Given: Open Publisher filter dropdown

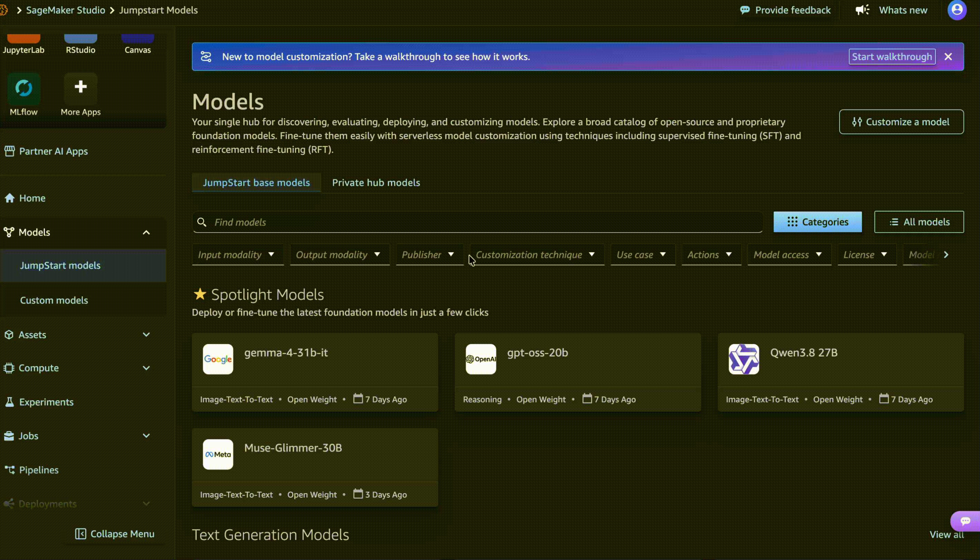Looking at the screenshot, I should [x=429, y=254].
